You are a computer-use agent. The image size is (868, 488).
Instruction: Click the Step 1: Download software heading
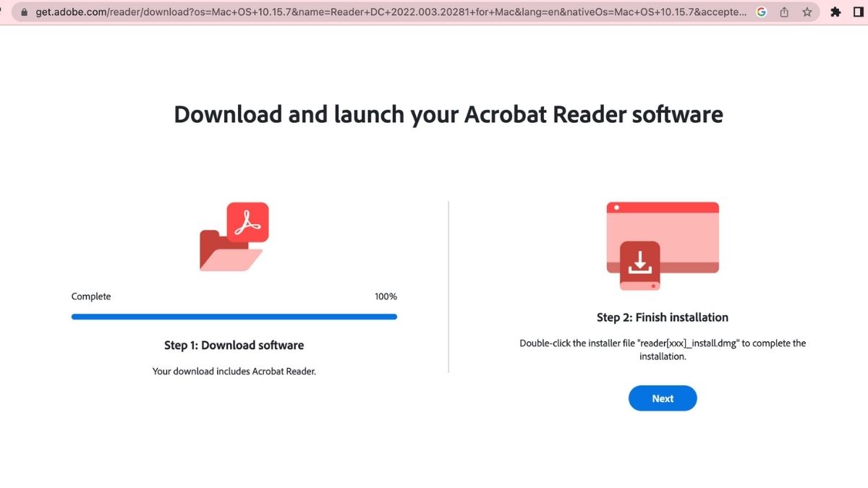click(x=234, y=345)
